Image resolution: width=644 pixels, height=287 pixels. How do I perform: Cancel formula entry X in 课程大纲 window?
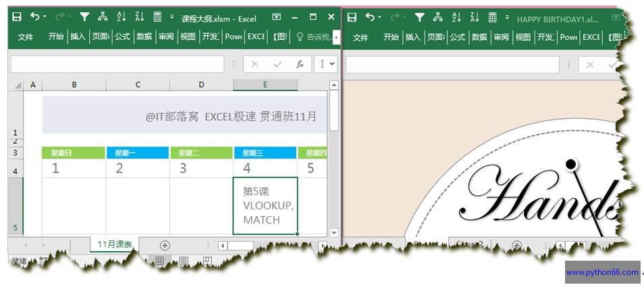click(255, 64)
